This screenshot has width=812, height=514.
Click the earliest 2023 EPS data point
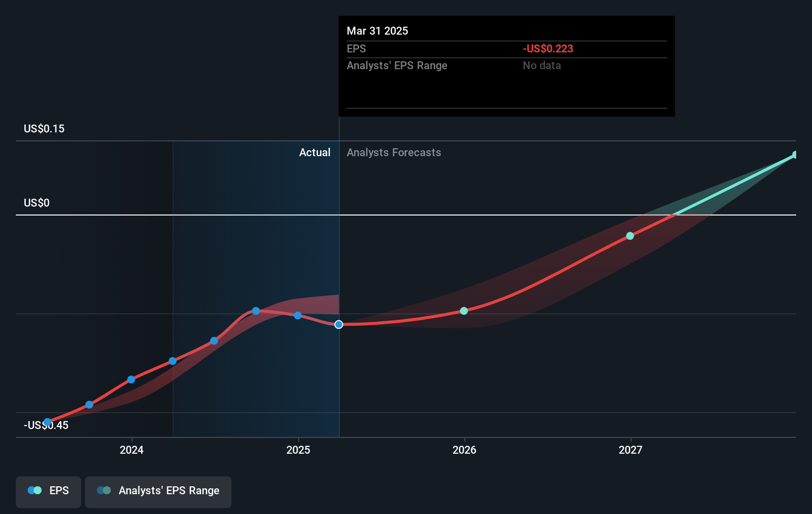pos(47,421)
